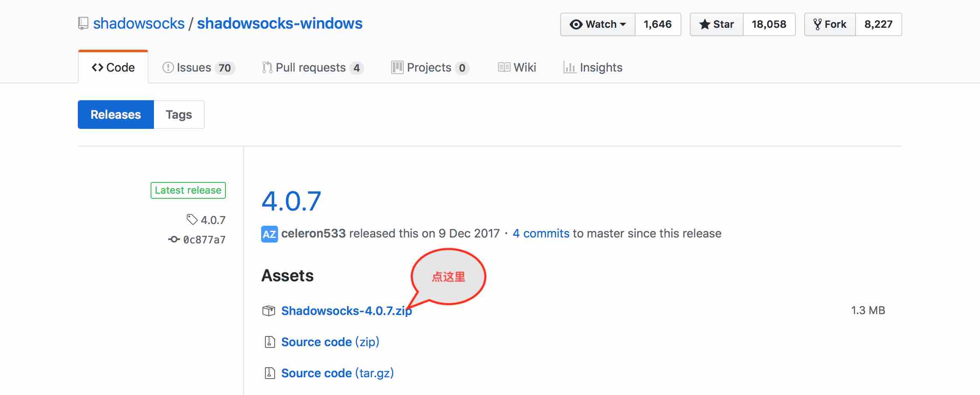Click the Assets heading
980x395 pixels.
tap(288, 276)
